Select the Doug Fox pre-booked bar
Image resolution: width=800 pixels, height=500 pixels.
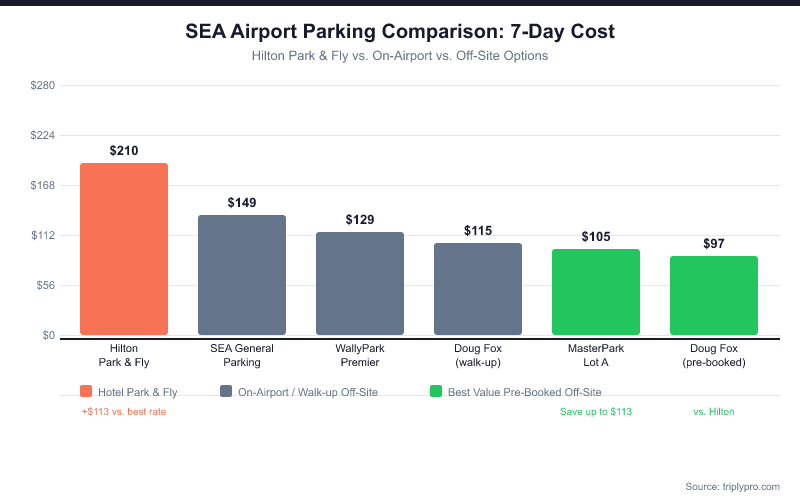(714, 296)
